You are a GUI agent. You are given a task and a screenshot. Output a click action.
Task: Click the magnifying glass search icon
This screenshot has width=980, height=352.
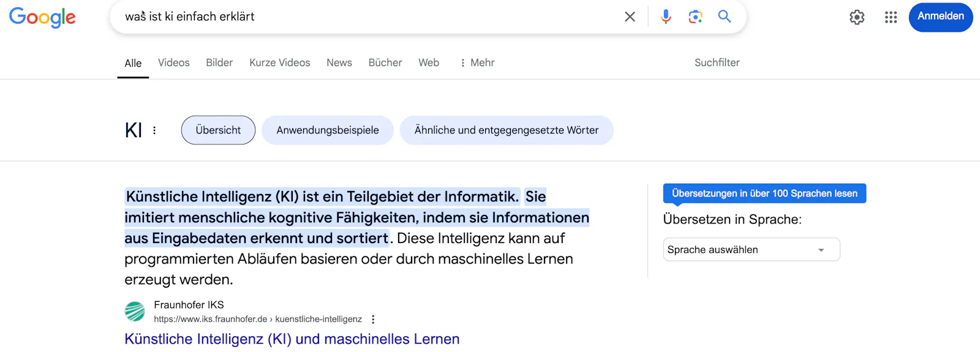pyautogui.click(x=725, y=17)
